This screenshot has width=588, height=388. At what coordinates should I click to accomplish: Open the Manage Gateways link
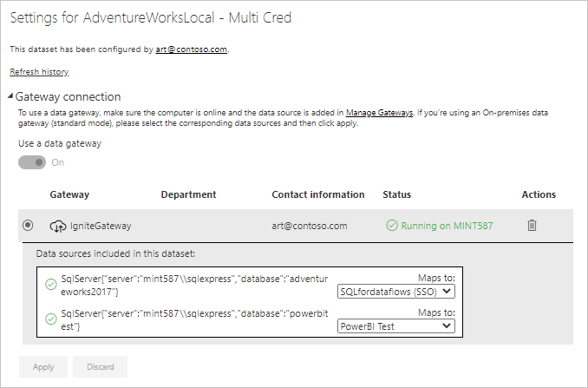[x=381, y=113]
